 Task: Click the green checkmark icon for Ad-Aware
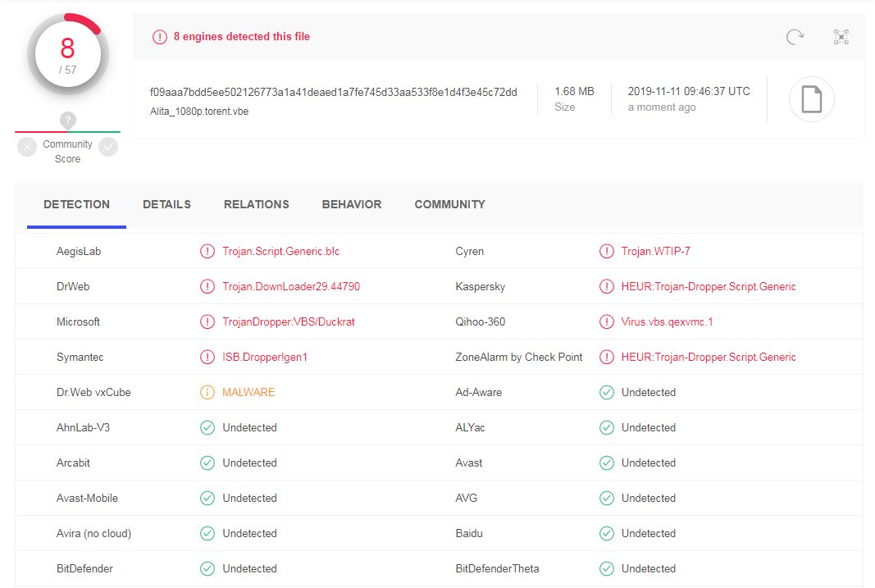(607, 393)
